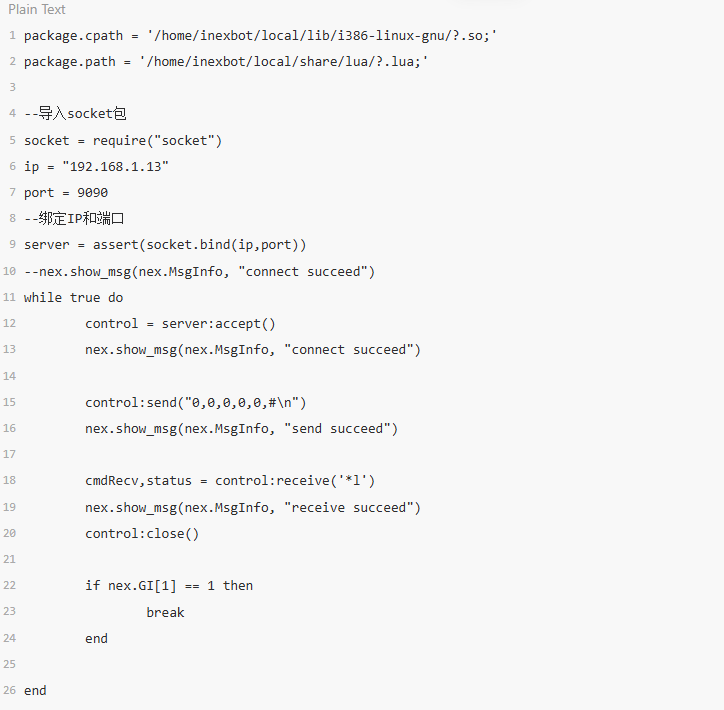
Task: Click line number 1 in the gutter
Action: [11, 36]
